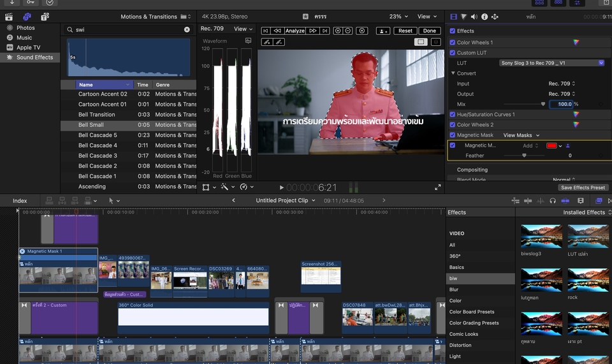The width and height of the screenshot is (612, 364).
Task: Open Hue/Saturation Curves 1 color controls
Action: click(576, 114)
